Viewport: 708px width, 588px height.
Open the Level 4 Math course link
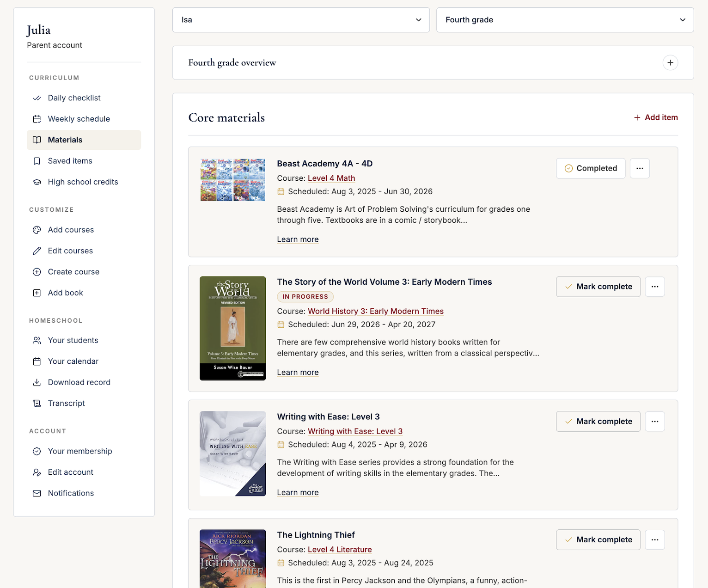[x=331, y=178]
